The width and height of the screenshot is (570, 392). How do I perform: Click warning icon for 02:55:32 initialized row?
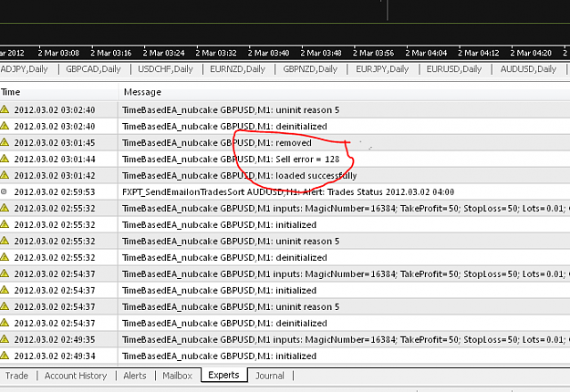pos(5,224)
